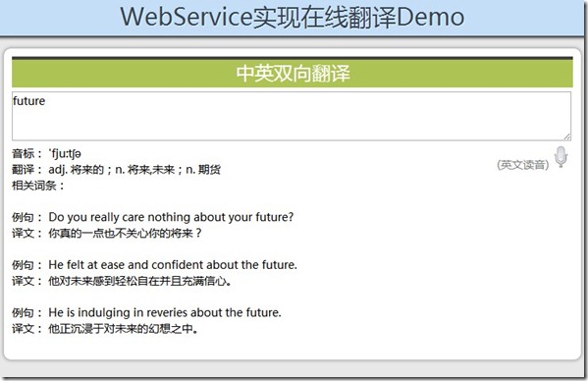588x381 pixels.
Task: Click sentence 'Do you really care nothing about your future?'
Action: coord(171,217)
